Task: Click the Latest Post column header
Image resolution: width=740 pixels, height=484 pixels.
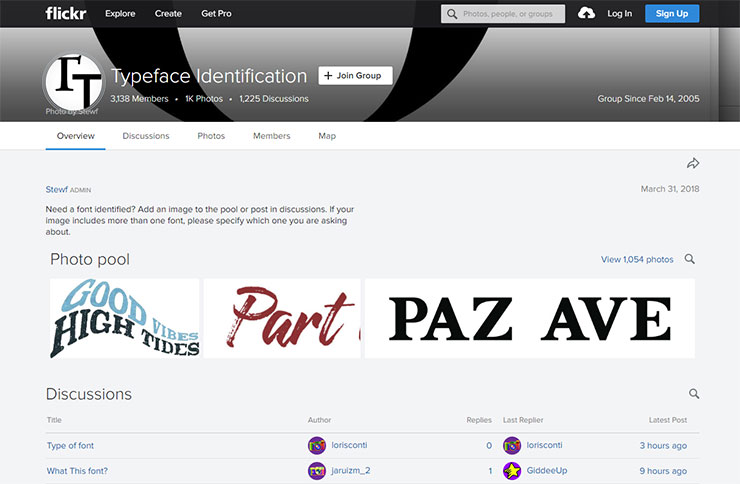Action: pos(668,420)
